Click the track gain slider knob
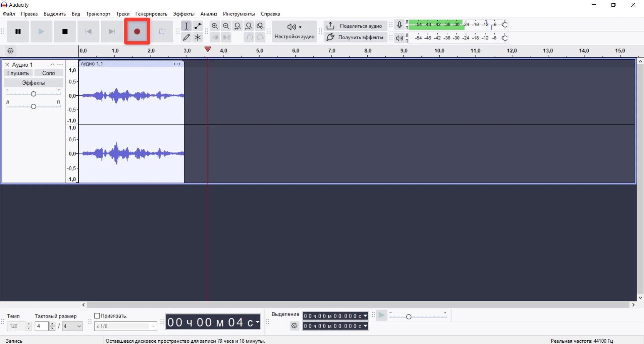This screenshot has height=344, width=644. 33,94
